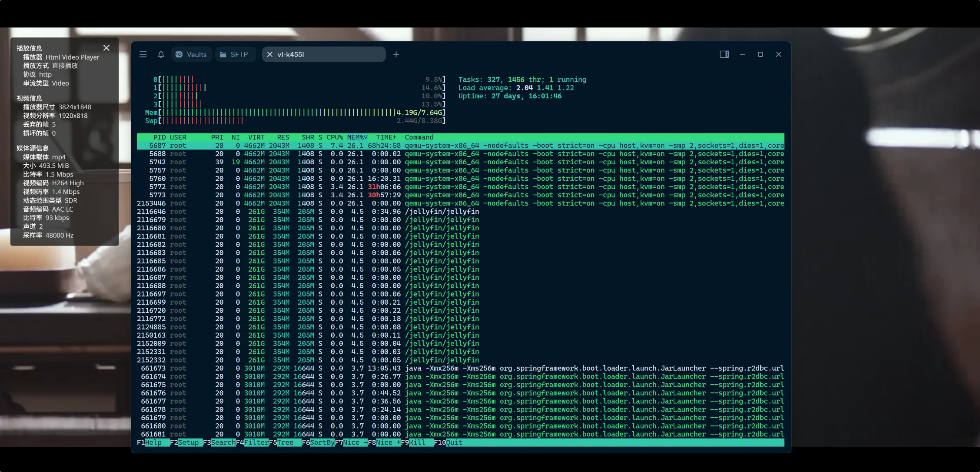Click the notifications bell icon
The image size is (980, 472).
(161, 54)
